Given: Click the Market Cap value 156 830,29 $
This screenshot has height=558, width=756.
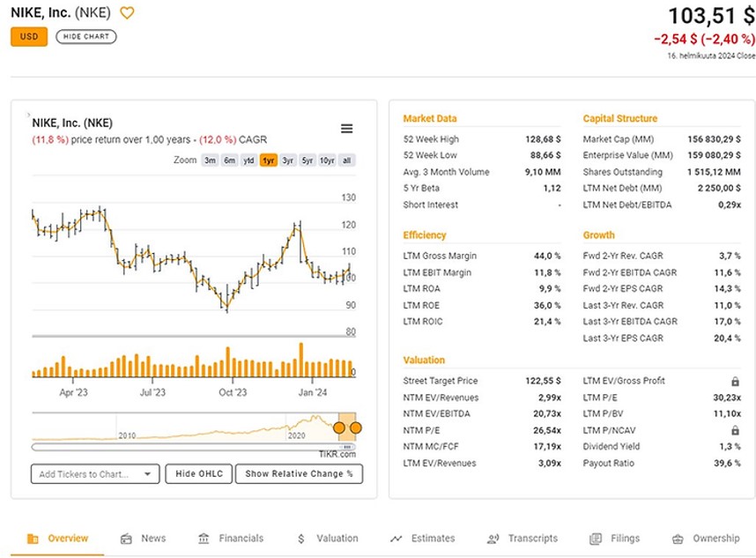Looking at the screenshot, I should click(714, 139).
